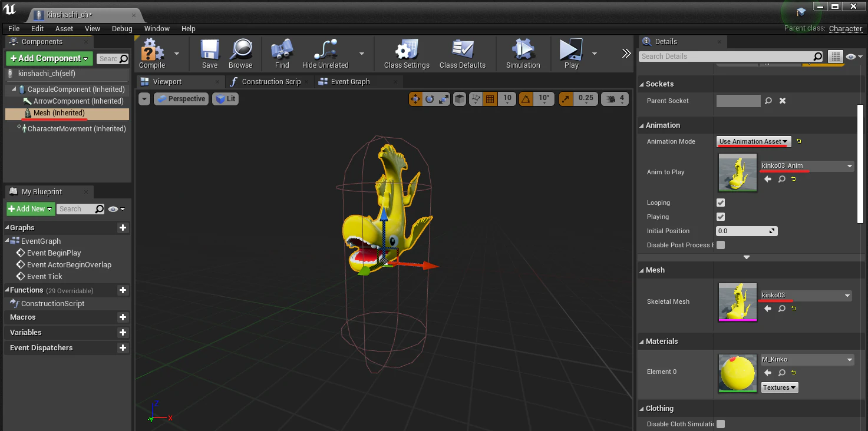Open the kinko03 Skeletal Mesh dropdown
Viewport: 868px width, 431px height.
tap(806, 296)
